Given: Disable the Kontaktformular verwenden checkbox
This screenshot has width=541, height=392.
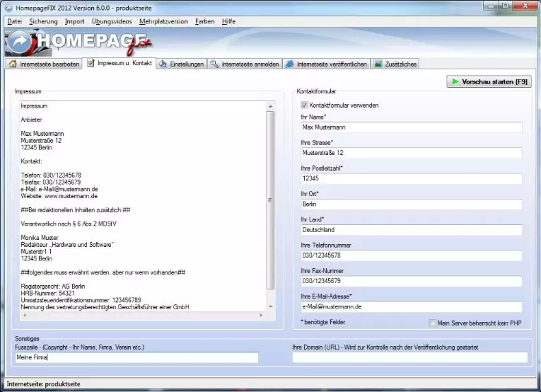Looking at the screenshot, I should pos(304,105).
